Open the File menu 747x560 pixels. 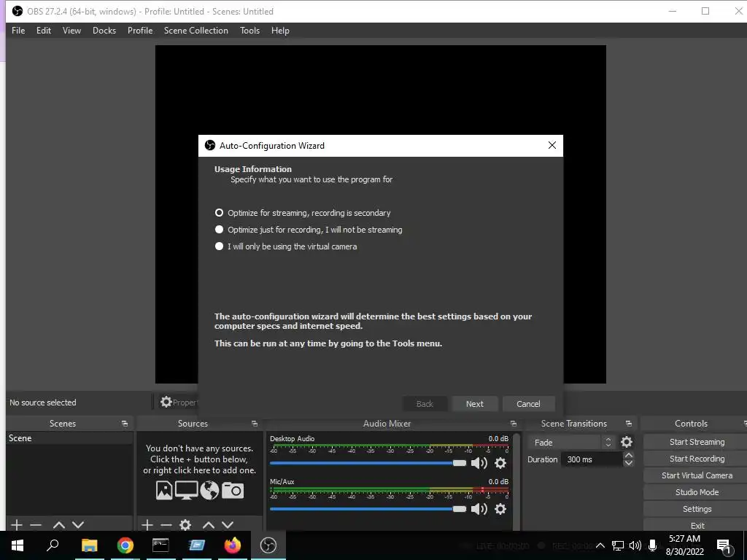point(18,31)
